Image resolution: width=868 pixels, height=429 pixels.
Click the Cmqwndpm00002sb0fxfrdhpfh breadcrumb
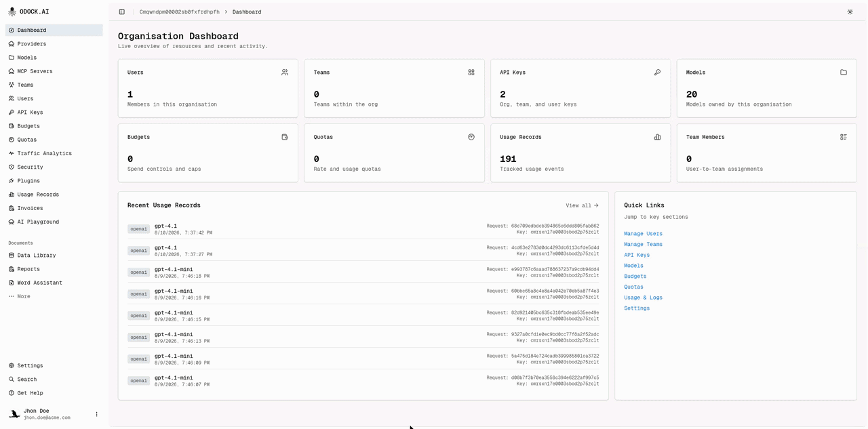pos(180,12)
